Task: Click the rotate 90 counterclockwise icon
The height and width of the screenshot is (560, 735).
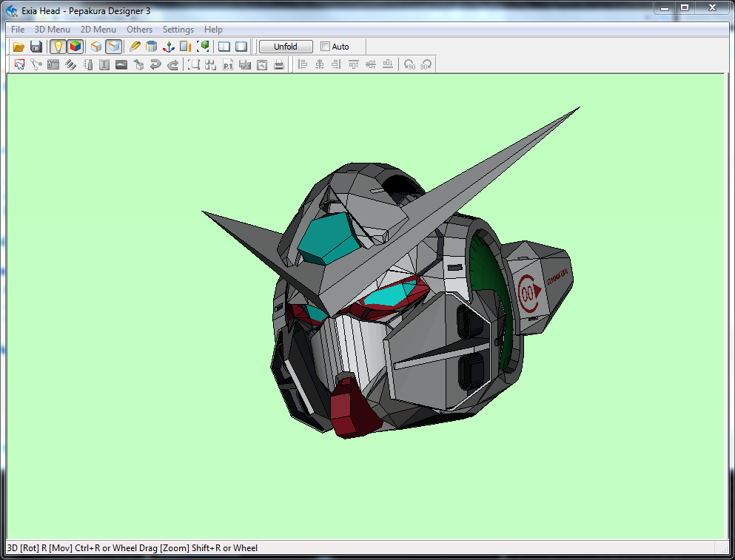Action: (x=409, y=64)
